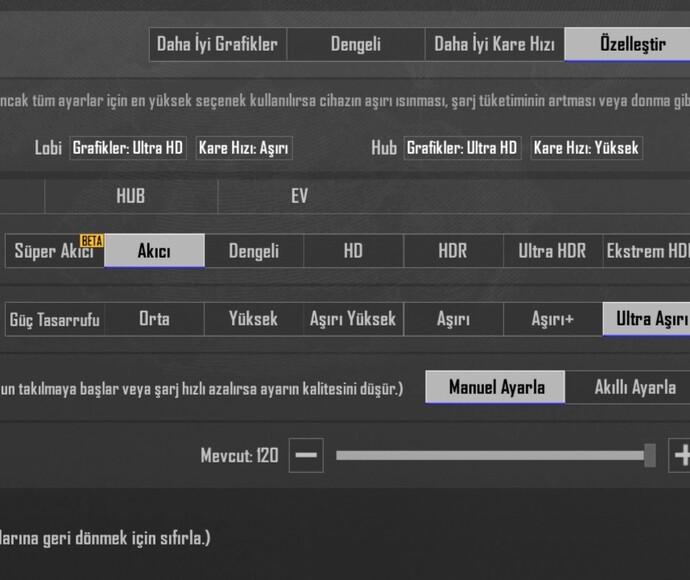Set frame rate to Aşırı Yüksek
Screen dimensions: 690x580
pyautogui.click(x=353, y=319)
